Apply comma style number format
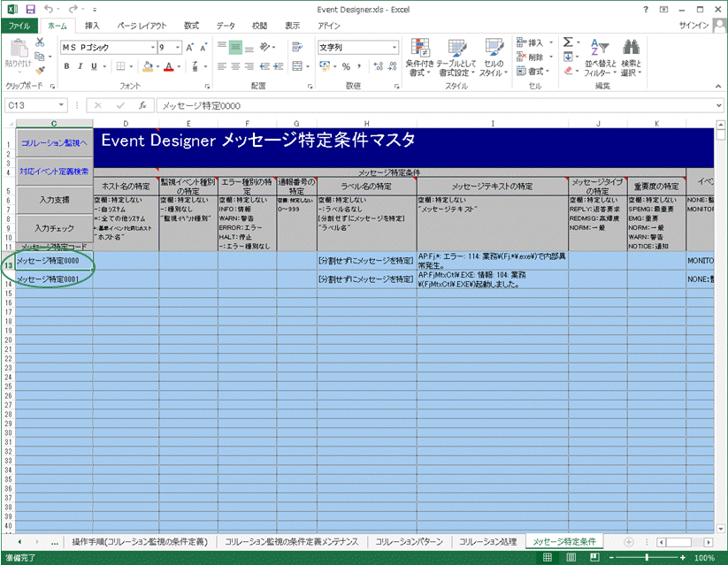The width and height of the screenshot is (728, 565). [x=359, y=66]
